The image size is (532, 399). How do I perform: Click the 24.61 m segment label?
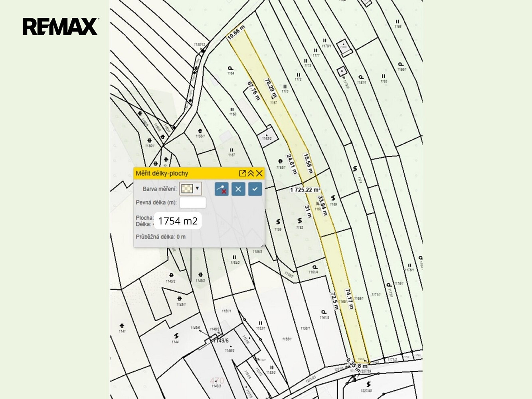(x=292, y=164)
